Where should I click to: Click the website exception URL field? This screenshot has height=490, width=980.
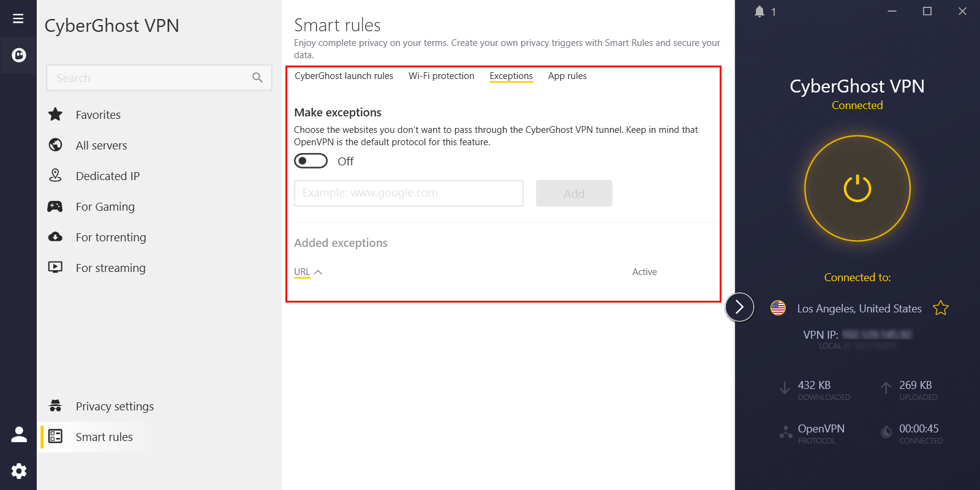pos(409,193)
